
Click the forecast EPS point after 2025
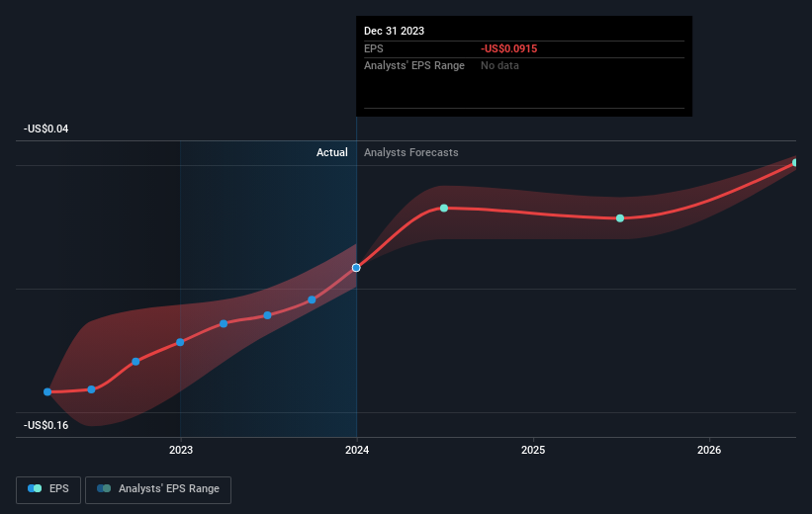pos(620,218)
